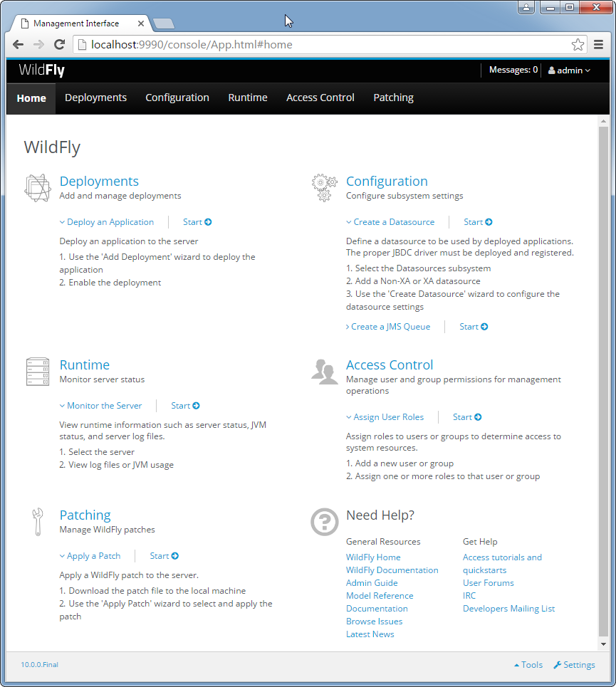Image resolution: width=616 pixels, height=687 pixels.
Task: Start Monitor the Server
Action: tap(185, 406)
